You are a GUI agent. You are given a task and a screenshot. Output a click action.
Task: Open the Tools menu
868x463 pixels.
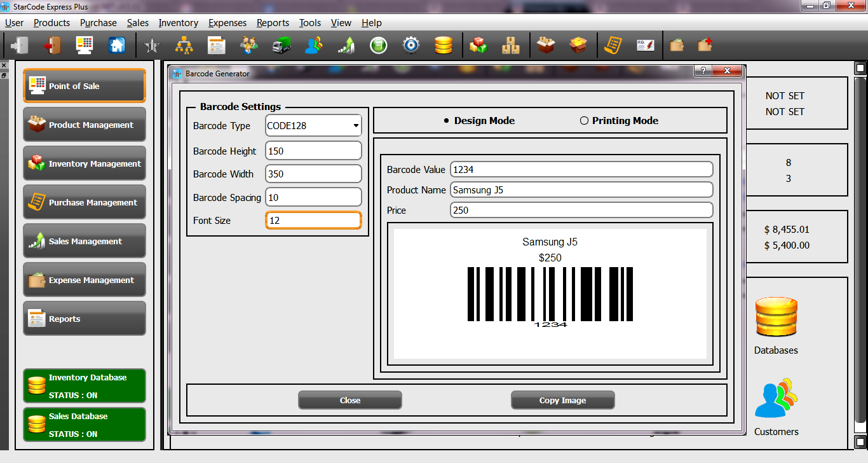point(310,23)
